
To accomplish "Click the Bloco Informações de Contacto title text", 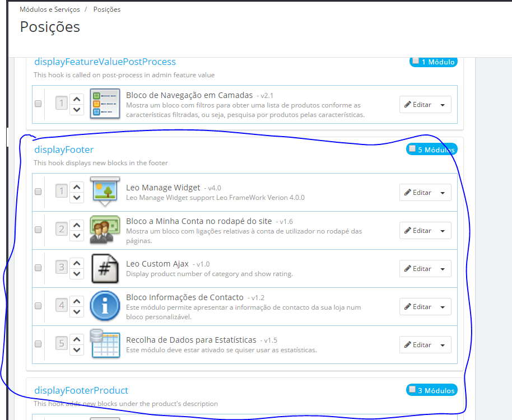I will pos(185,297).
